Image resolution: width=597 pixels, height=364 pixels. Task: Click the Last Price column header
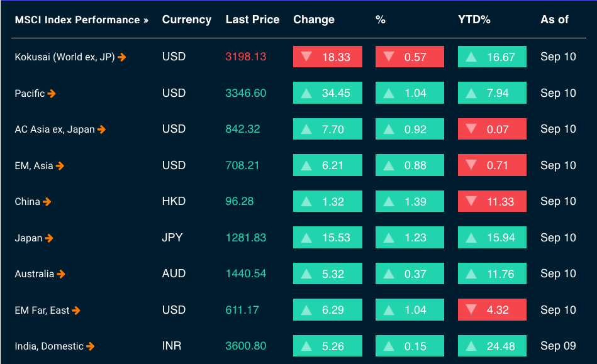252,19
